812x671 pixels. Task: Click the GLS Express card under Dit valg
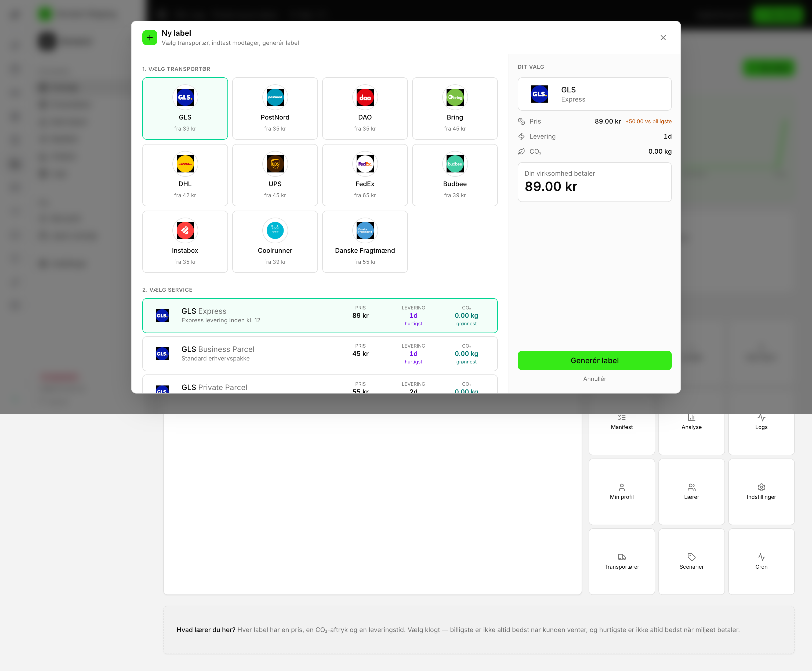pos(595,94)
